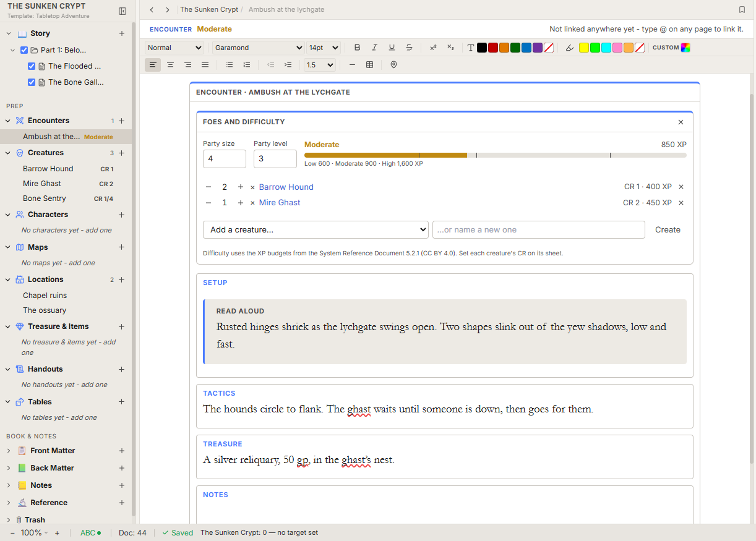
Task: Increase the paragraph indent
Action: [288, 65]
